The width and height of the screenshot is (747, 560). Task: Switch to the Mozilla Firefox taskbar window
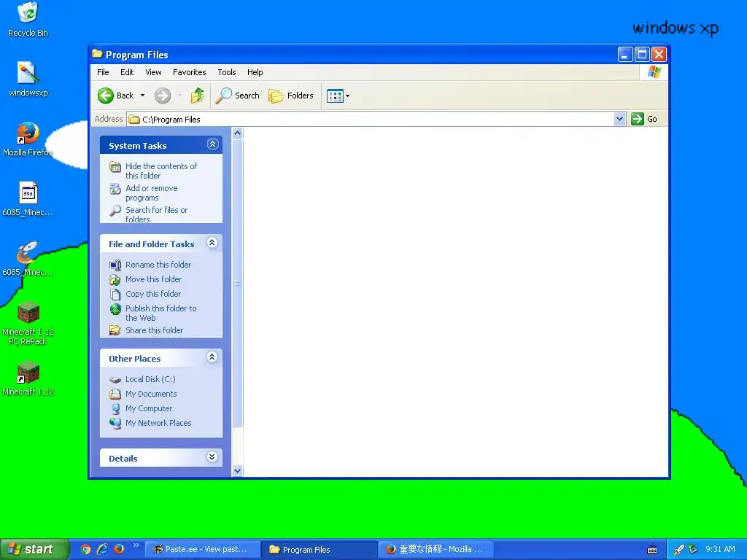pyautogui.click(x=436, y=550)
